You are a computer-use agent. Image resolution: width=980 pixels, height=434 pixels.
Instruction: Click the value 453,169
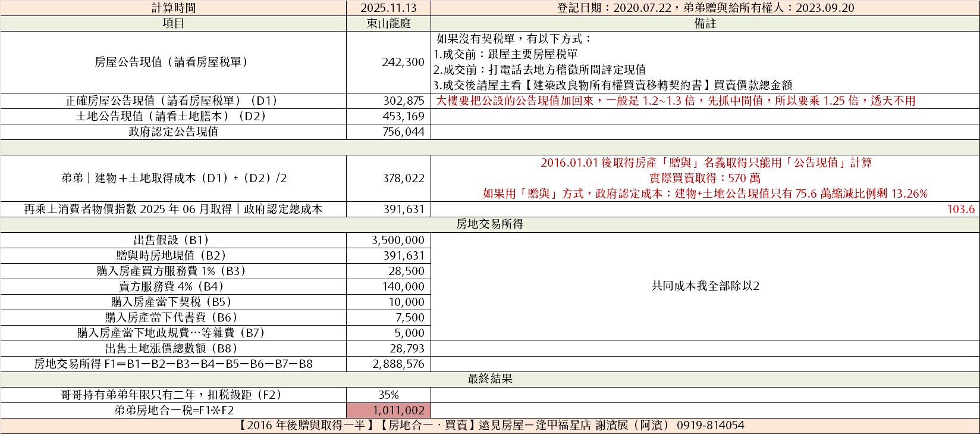point(404,116)
